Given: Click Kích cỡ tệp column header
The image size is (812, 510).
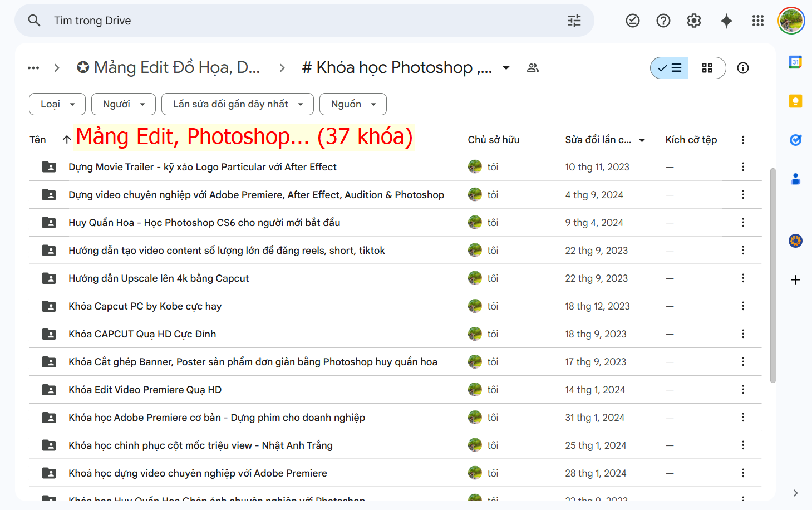Looking at the screenshot, I should [x=691, y=140].
